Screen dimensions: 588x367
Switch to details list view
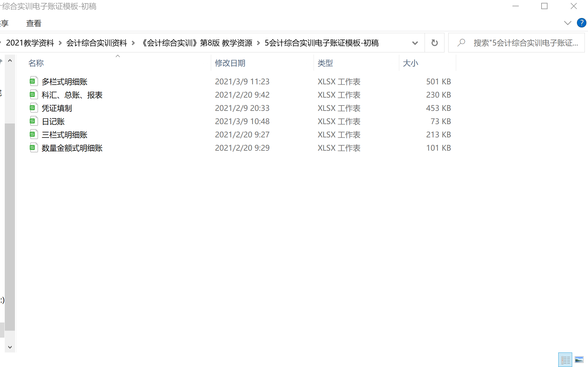point(565,360)
